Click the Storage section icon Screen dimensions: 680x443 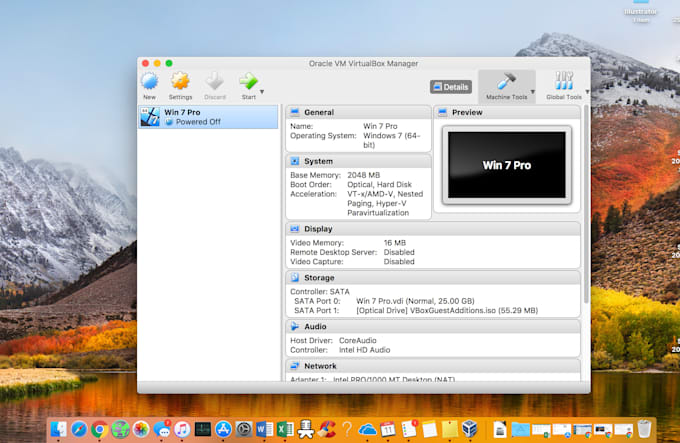pyautogui.click(x=295, y=278)
